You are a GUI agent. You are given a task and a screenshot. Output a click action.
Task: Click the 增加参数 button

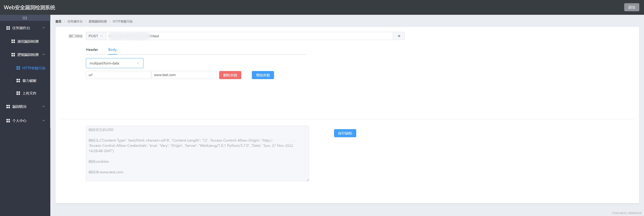point(263,75)
